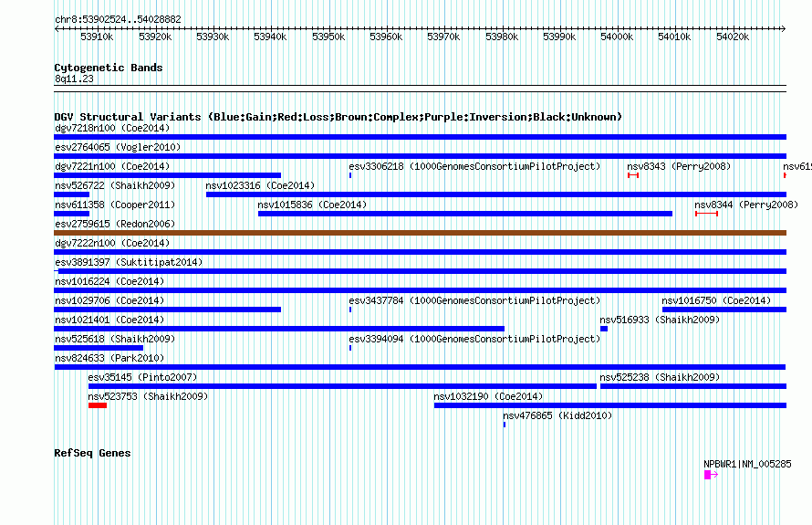
Task: Click the red nsv8344 loss bar
Action: [706, 214]
